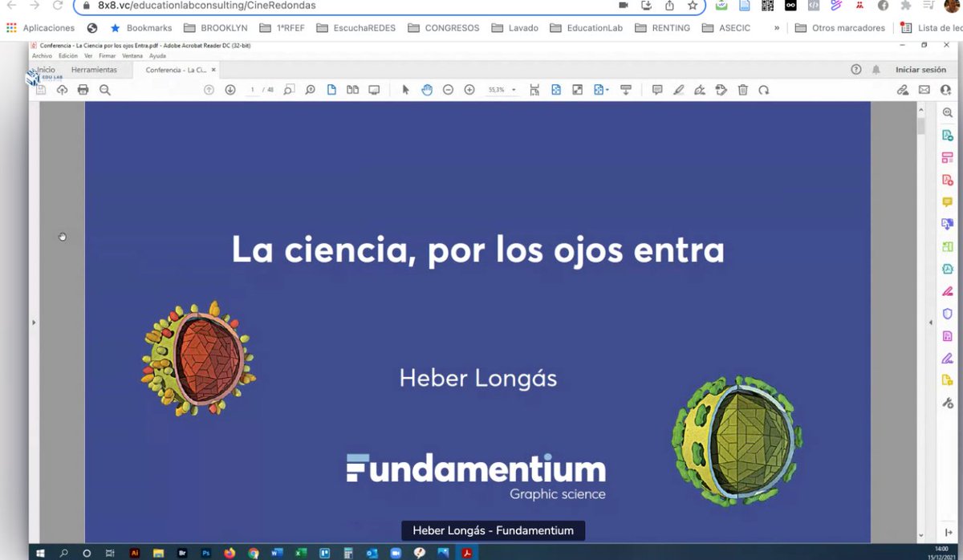This screenshot has width=963, height=560.
Task: Click the page number input field
Action: [253, 90]
